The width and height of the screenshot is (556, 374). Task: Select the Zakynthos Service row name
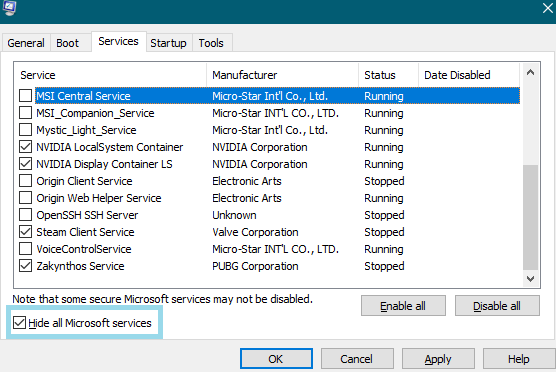(x=80, y=266)
